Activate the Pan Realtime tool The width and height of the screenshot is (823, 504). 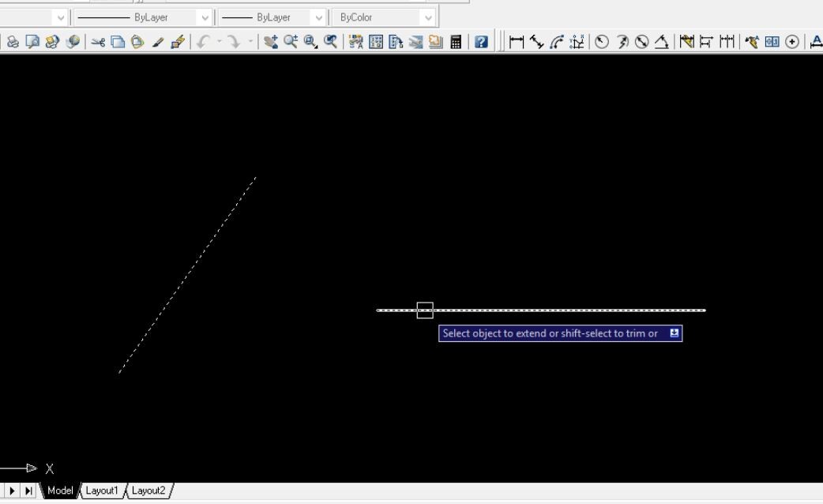tap(272, 43)
